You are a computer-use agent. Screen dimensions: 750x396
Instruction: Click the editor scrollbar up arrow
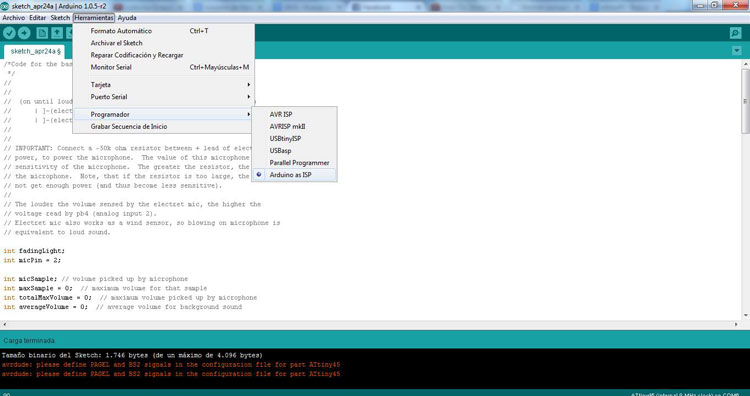(x=746, y=64)
